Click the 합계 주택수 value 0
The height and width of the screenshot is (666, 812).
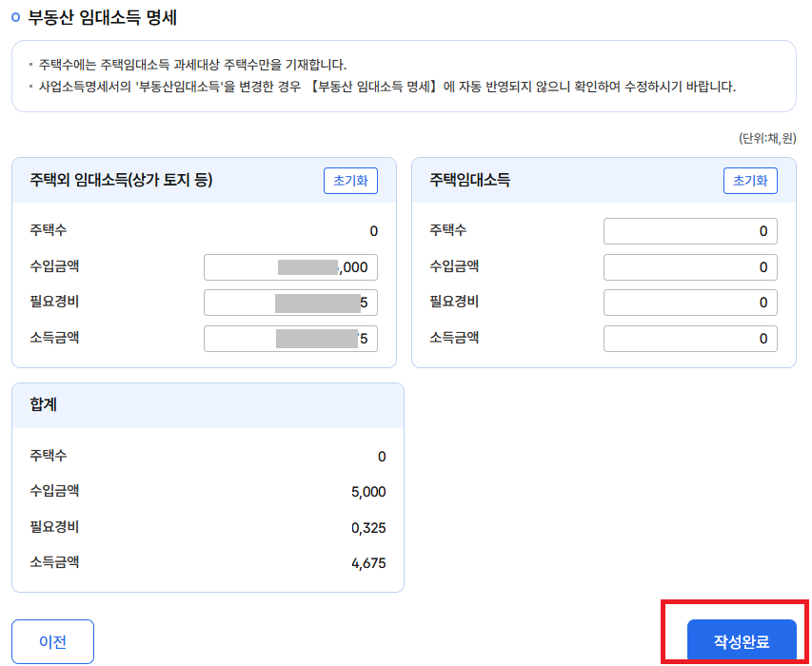click(x=382, y=457)
